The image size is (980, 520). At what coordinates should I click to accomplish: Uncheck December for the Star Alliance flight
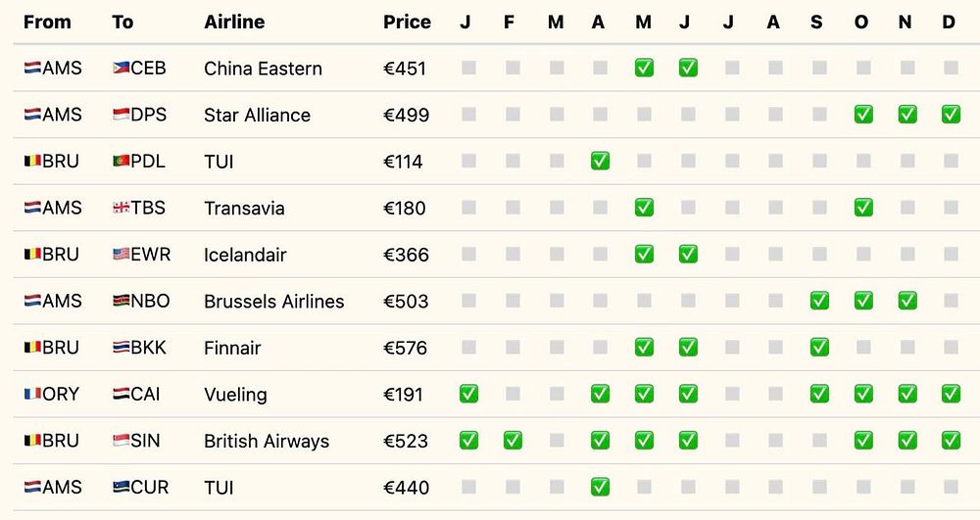[950, 115]
